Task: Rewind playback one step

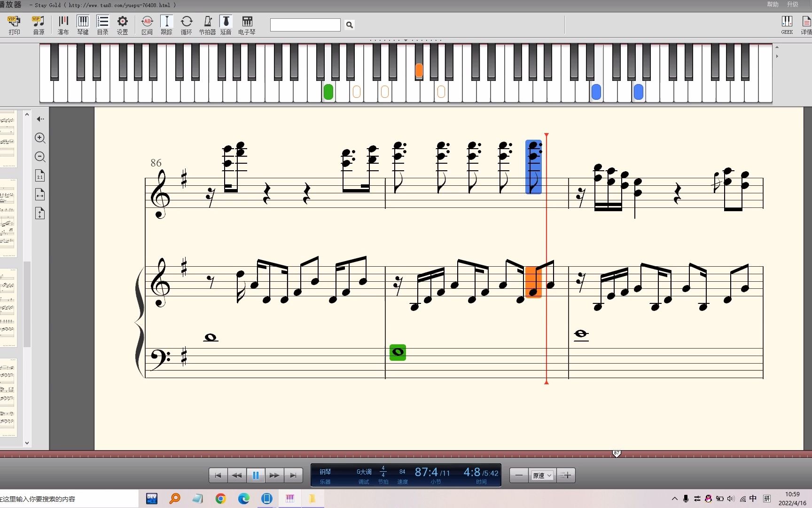Action: (237, 476)
